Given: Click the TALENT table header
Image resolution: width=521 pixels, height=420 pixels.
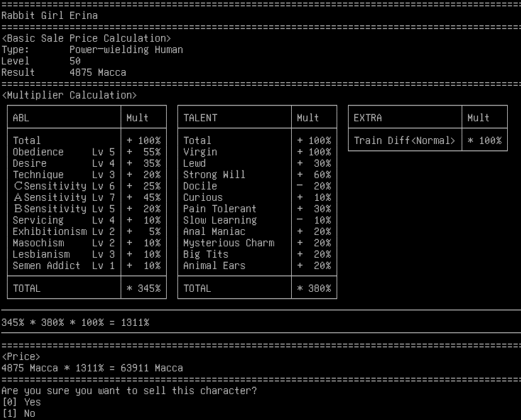Looking at the screenshot, I should [200, 118].
